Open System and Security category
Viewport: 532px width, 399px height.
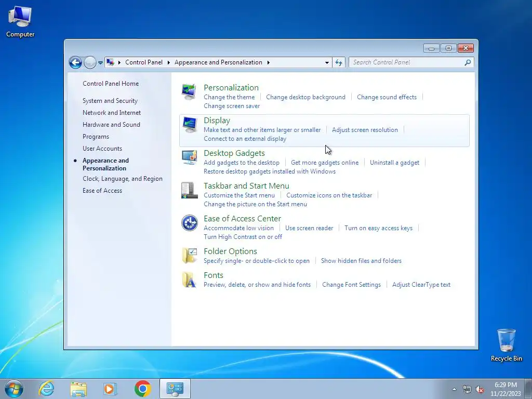tap(110, 101)
